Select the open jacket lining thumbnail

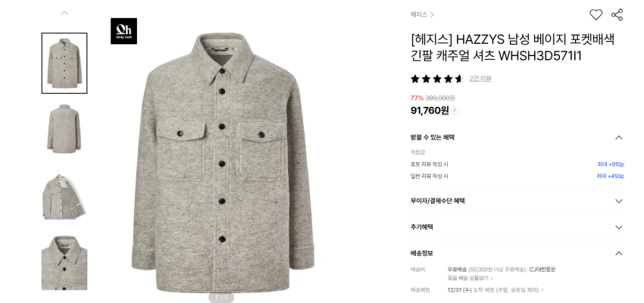click(x=64, y=195)
